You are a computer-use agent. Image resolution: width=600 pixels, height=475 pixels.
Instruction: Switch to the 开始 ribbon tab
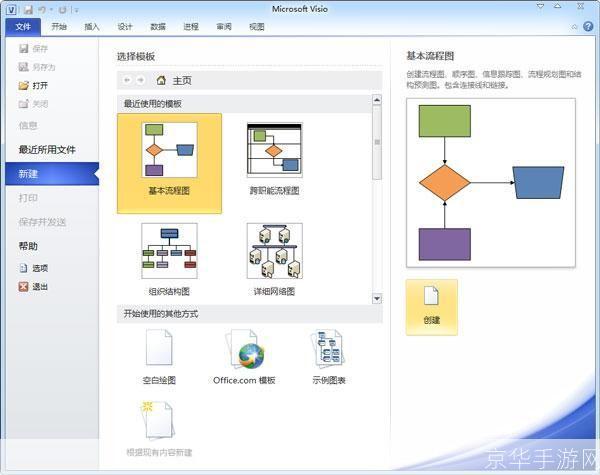(59, 27)
